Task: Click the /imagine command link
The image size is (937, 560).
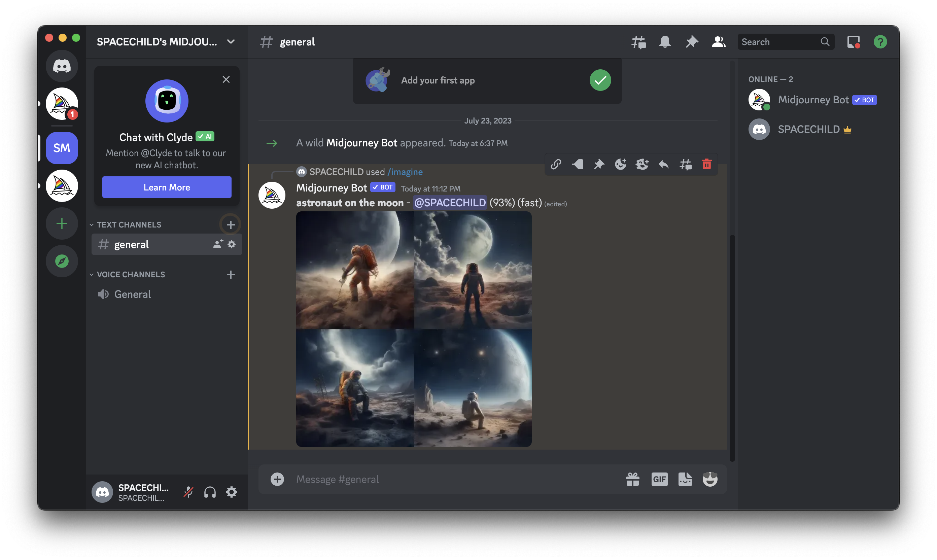Action: click(405, 172)
